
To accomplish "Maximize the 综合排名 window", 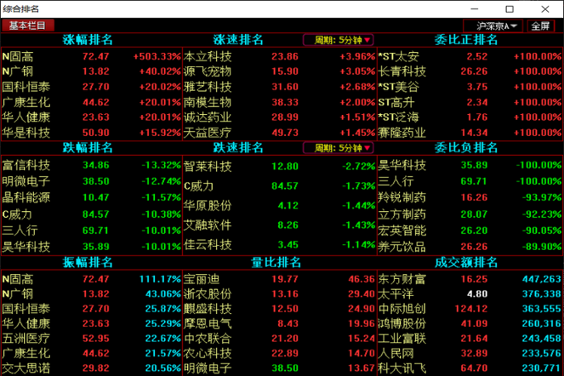I will point(509,9).
